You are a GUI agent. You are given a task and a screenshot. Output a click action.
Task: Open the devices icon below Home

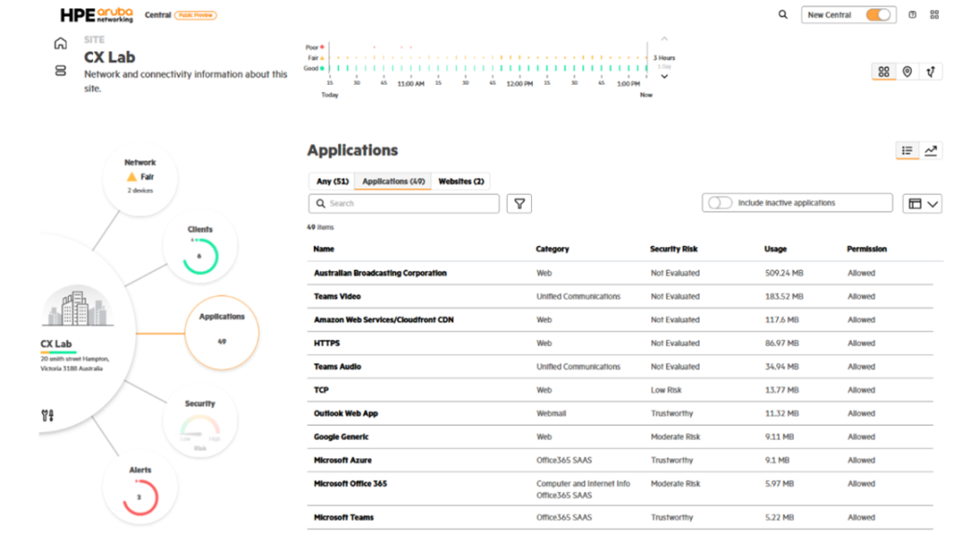(x=61, y=71)
